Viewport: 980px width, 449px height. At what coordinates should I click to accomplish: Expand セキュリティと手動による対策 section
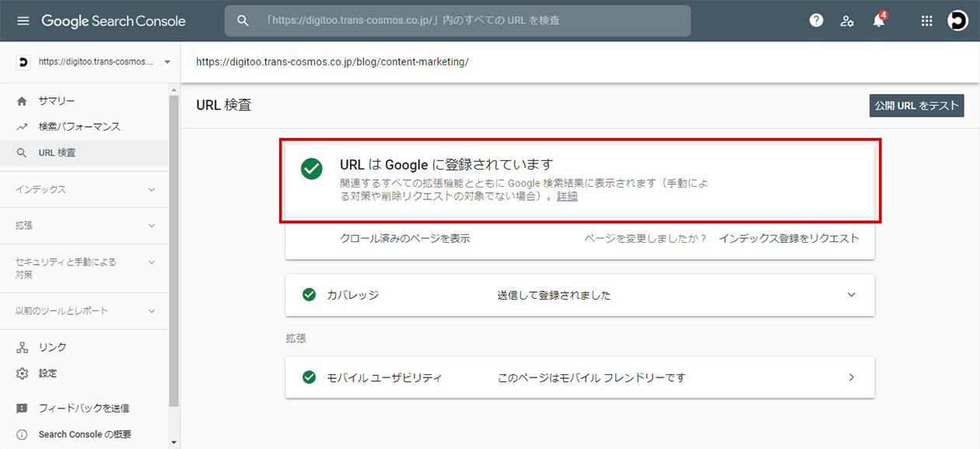86,268
